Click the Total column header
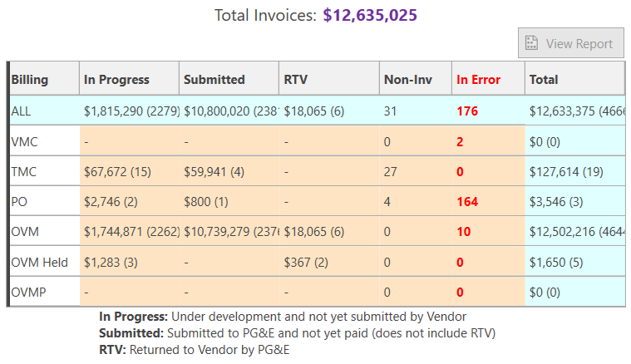This screenshot has height=364, width=631. 544,80
